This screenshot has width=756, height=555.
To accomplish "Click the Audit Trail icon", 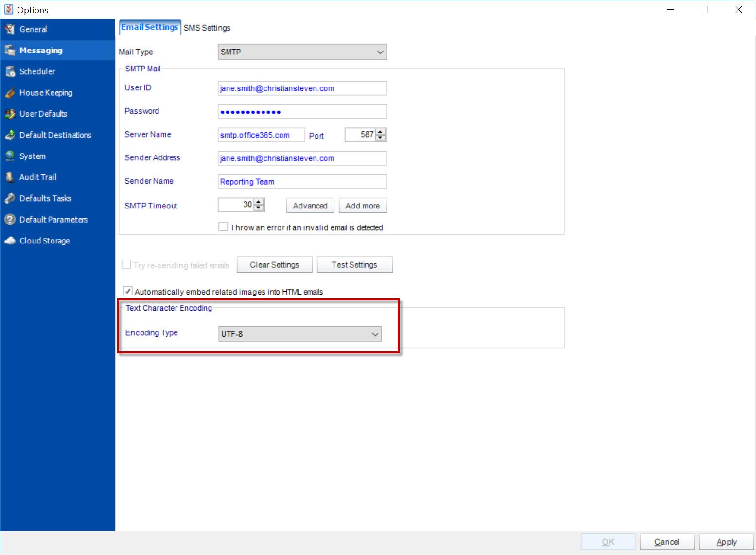I will coord(10,177).
